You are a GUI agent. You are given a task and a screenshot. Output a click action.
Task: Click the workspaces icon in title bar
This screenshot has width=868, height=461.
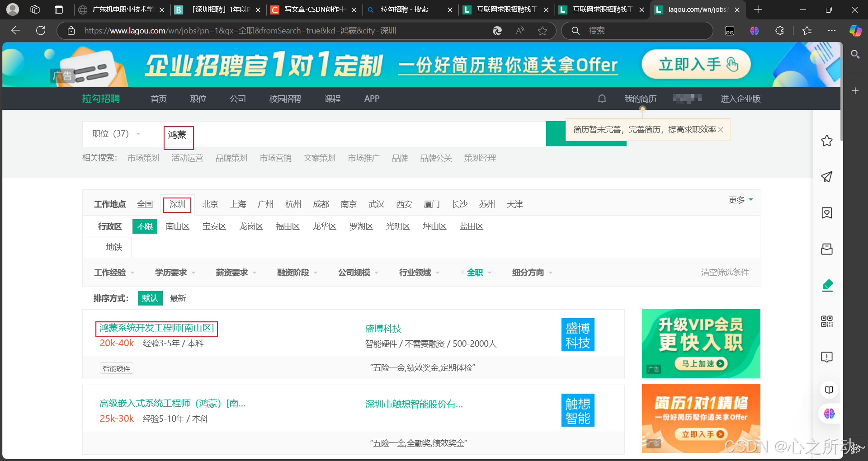[x=35, y=9]
